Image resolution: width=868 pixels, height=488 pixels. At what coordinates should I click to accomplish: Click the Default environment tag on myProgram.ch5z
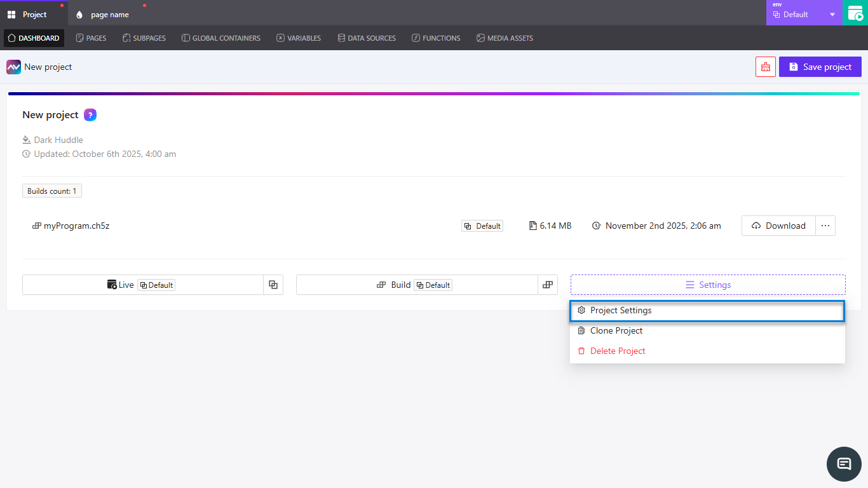click(482, 226)
